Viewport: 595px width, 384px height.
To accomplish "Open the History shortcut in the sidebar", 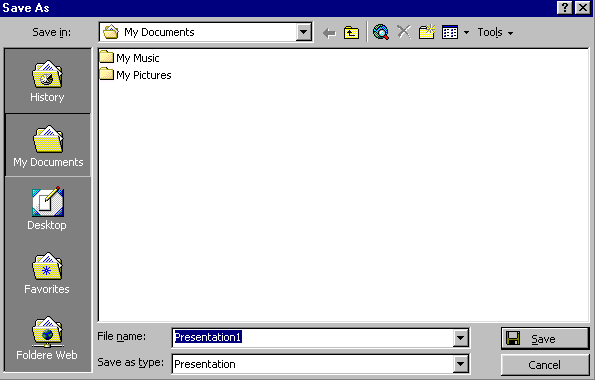I will click(x=47, y=81).
